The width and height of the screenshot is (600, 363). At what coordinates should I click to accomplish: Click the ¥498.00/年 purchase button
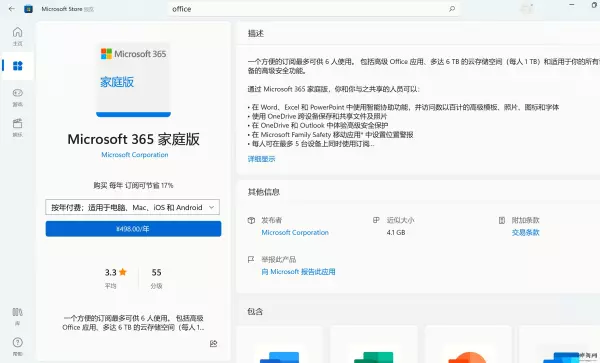[133, 229]
